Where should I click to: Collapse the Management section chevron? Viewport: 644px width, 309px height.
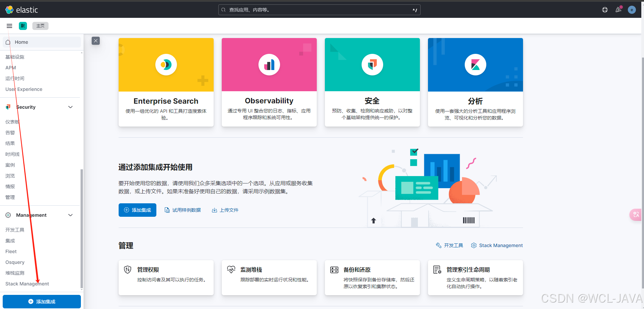(x=70, y=215)
